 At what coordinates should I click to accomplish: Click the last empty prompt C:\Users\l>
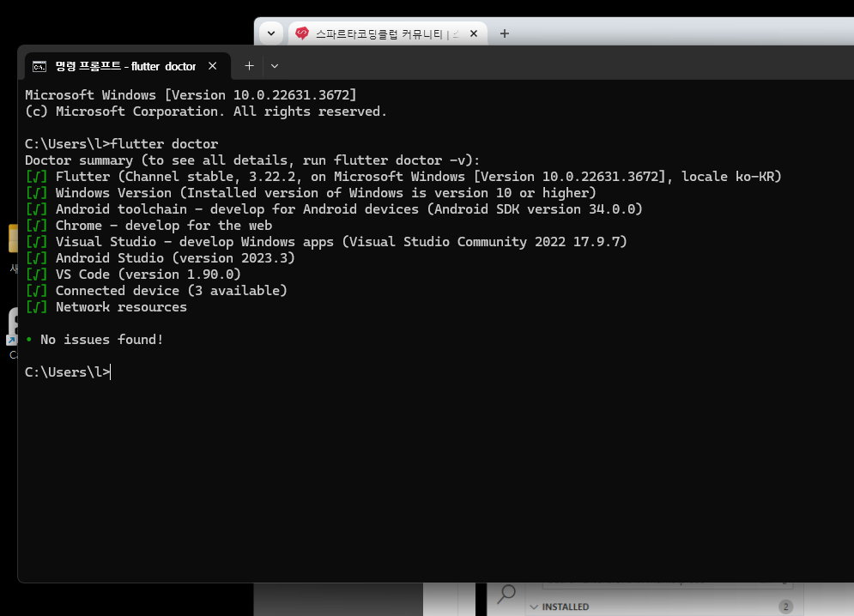[68, 372]
